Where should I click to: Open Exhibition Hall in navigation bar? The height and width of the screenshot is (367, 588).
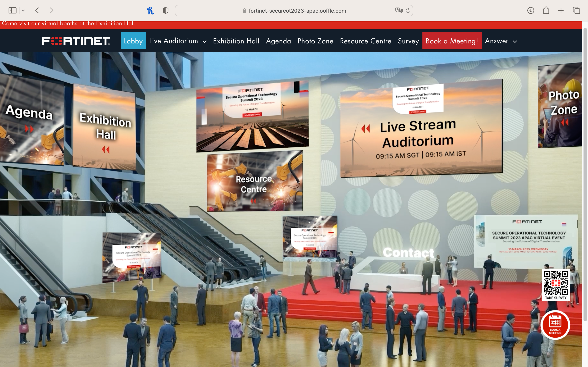[x=236, y=41]
